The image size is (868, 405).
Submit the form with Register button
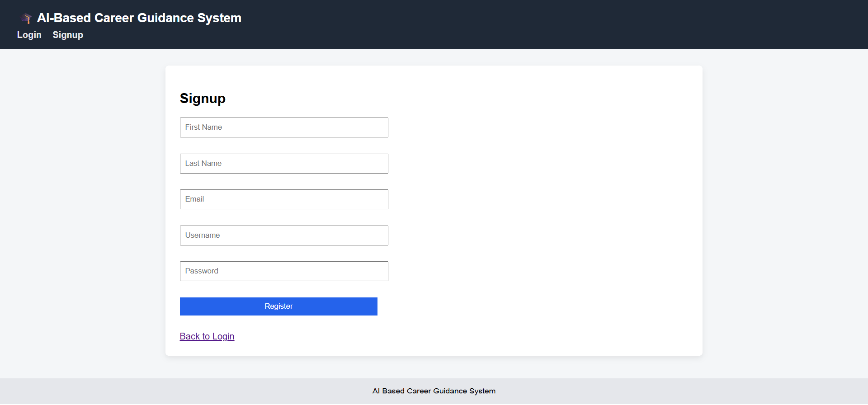pyautogui.click(x=278, y=306)
